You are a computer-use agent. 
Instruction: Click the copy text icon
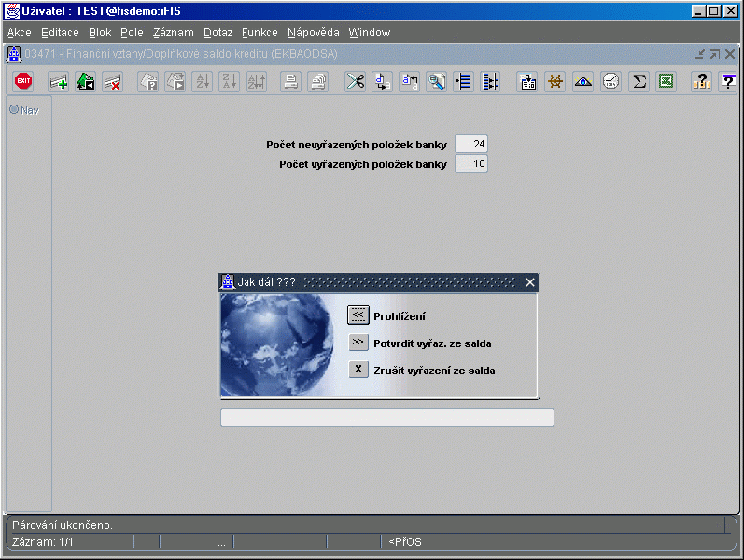[x=383, y=81]
